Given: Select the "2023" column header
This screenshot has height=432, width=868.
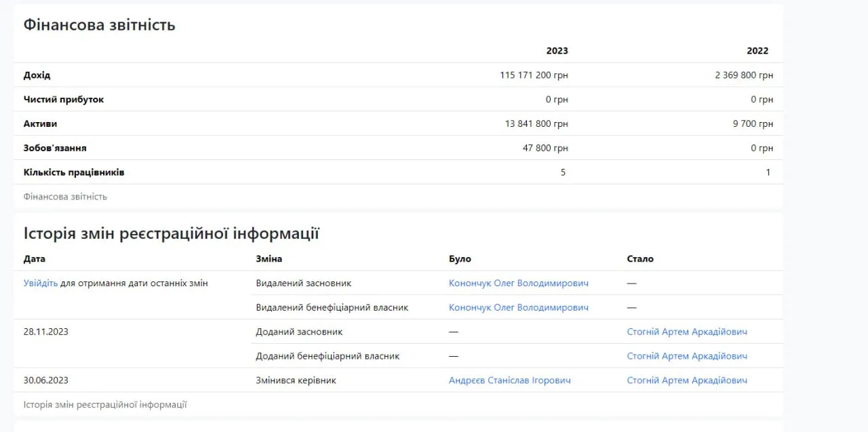Looking at the screenshot, I should 557,51.
